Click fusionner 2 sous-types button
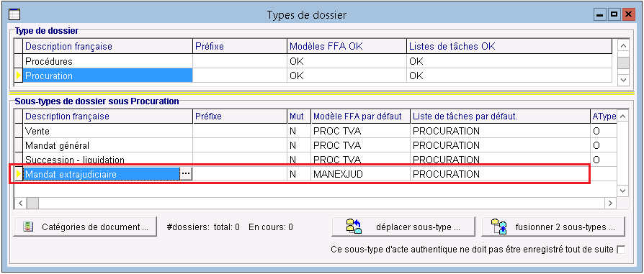 pyautogui.click(x=553, y=227)
